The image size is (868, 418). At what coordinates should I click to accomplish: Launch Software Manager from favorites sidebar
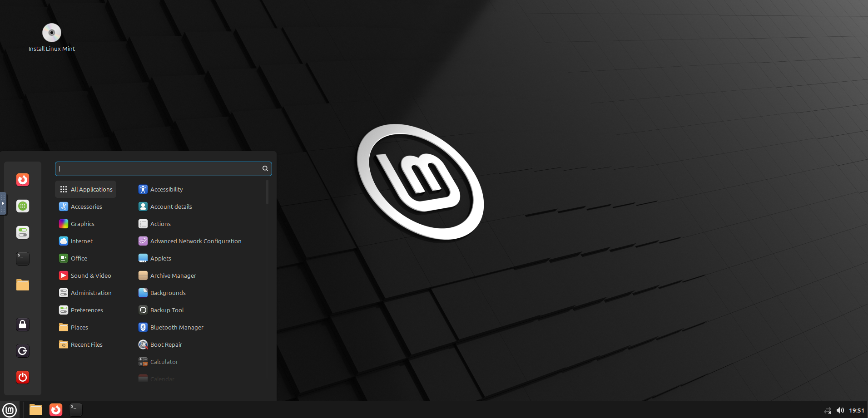[23, 206]
